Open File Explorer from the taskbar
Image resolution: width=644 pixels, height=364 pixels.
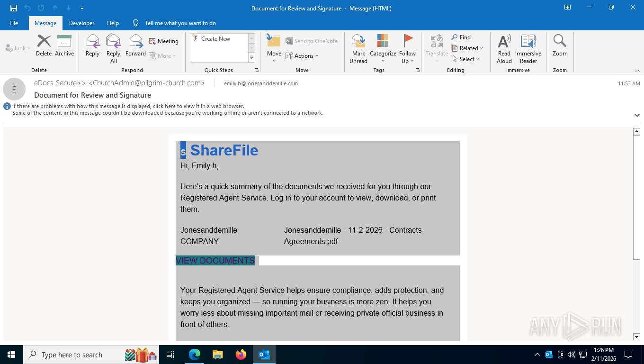217,355
